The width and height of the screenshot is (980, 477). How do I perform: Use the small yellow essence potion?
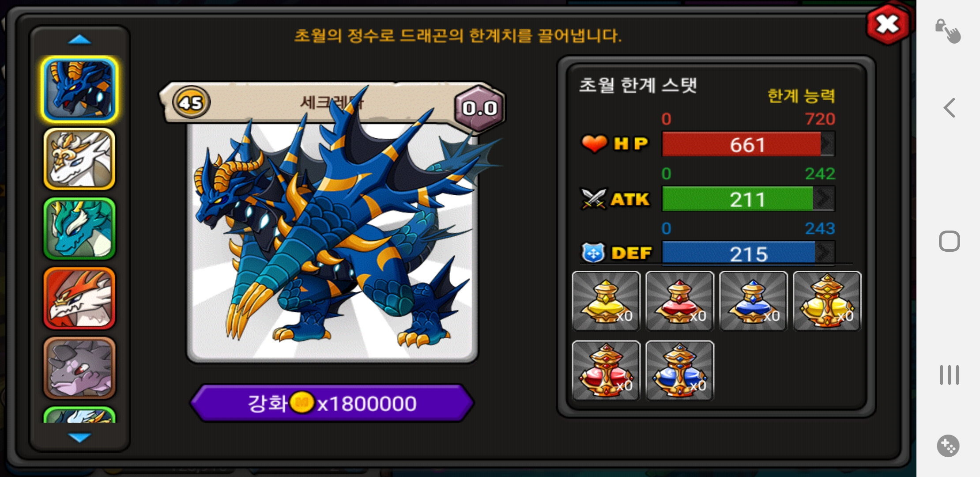point(606,301)
